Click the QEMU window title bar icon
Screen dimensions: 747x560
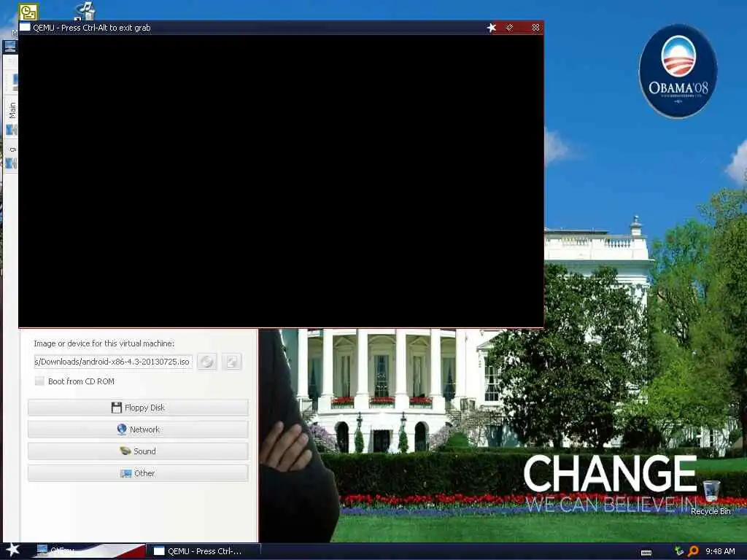tap(25, 27)
